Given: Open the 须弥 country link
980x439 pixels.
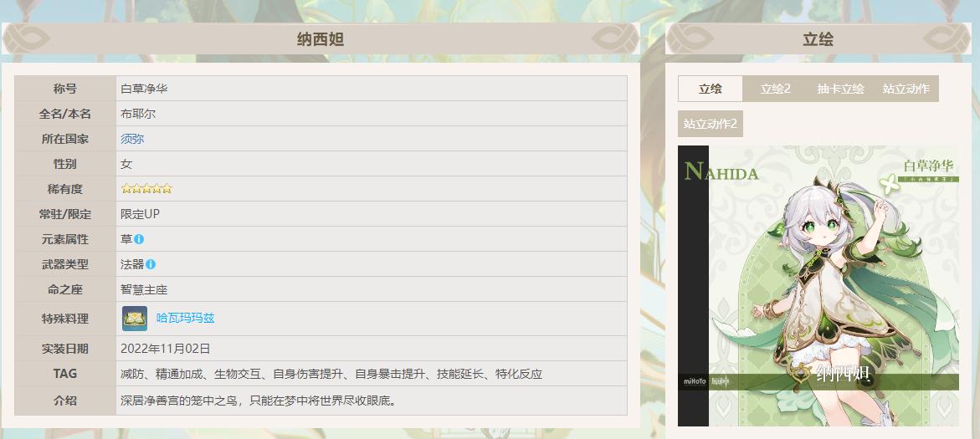Looking at the screenshot, I should 132,139.
